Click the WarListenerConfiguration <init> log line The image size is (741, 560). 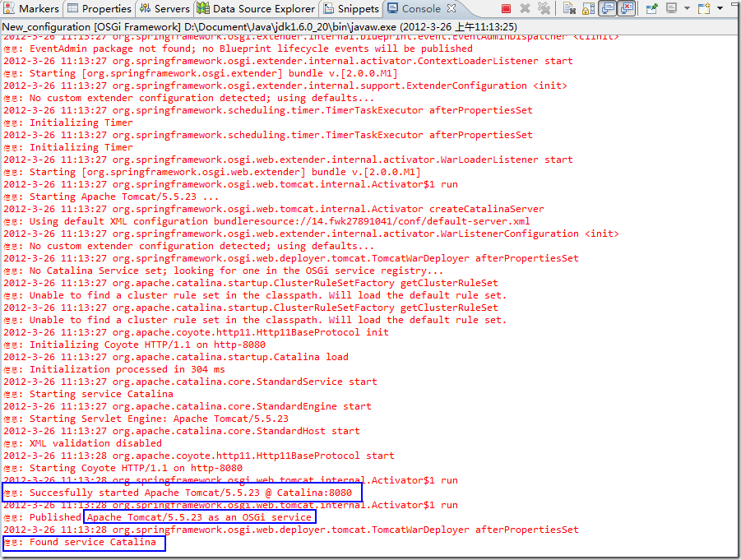point(312,234)
